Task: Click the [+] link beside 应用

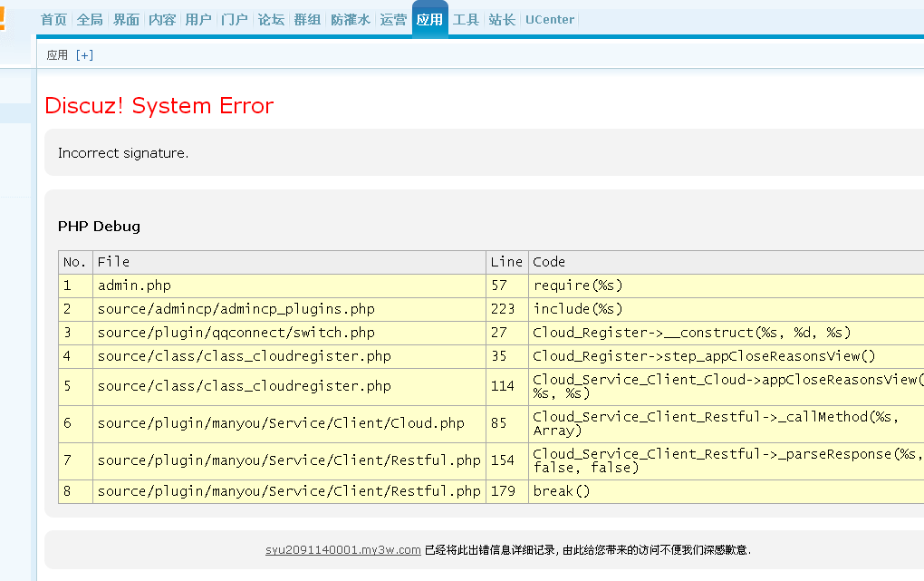Action: point(84,55)
